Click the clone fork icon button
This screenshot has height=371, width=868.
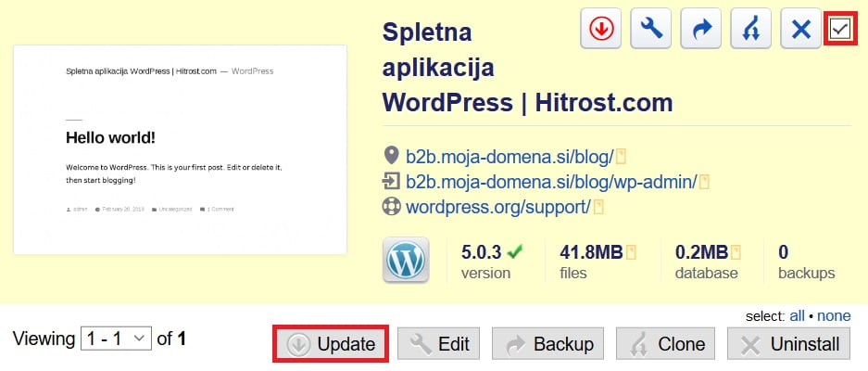click(751, 28)
